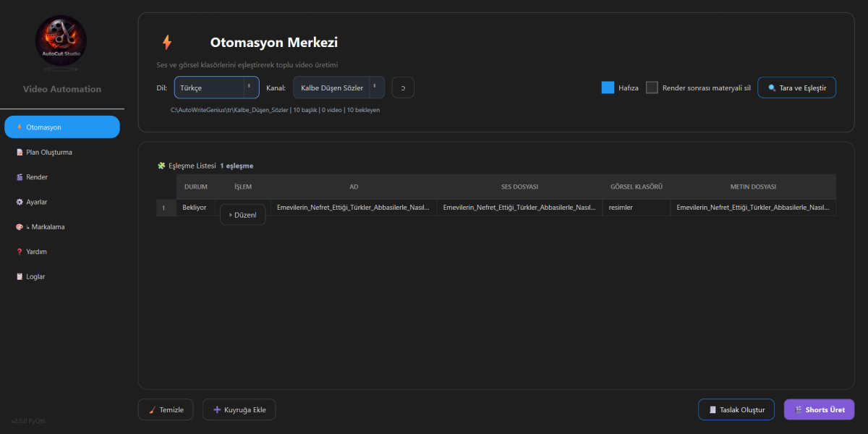The image size is (868, 434).
Task: Click the puzzle piece icon by Eşleşme Listesi
Action: pos(161,166)
